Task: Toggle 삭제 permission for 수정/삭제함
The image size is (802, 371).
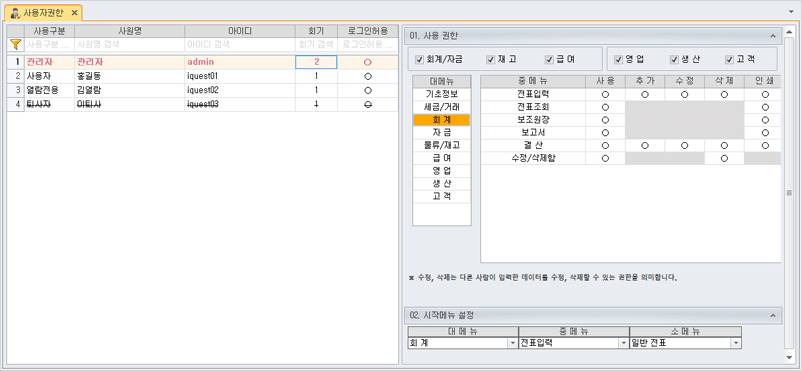Action: click(724, 158)
